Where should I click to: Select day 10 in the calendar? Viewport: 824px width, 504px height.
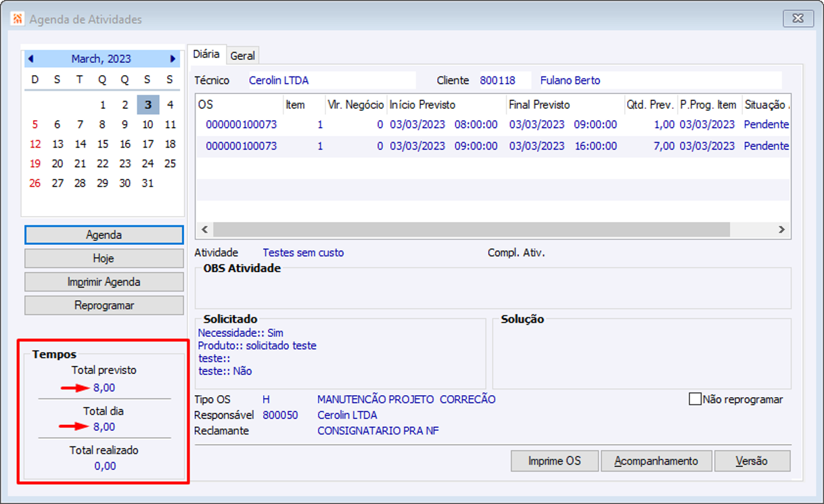pos(147,124)
